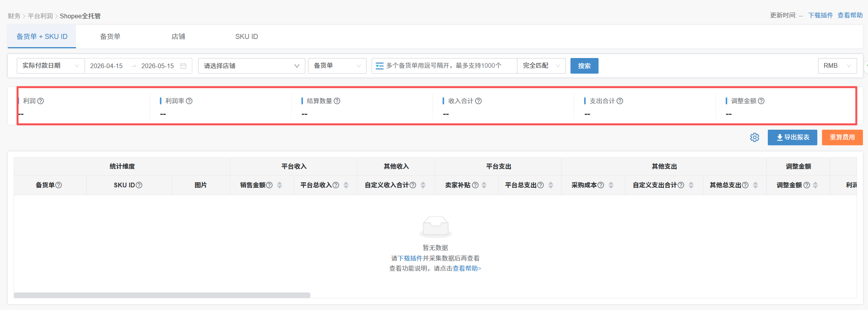Click 平台利润 breadcrumb link

pos(40,16)
